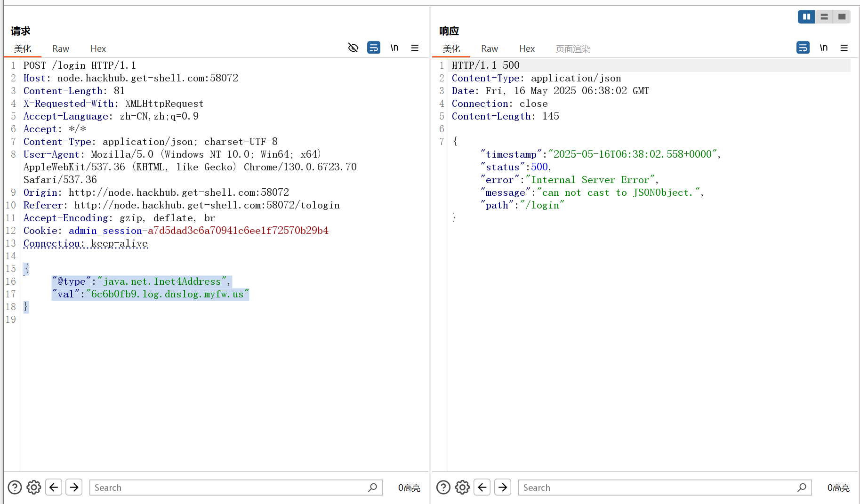The width and height of the screenshot is (860, 504).
Task: Click the forward arrow under the response panel
Action: click(x=502, y=487)
